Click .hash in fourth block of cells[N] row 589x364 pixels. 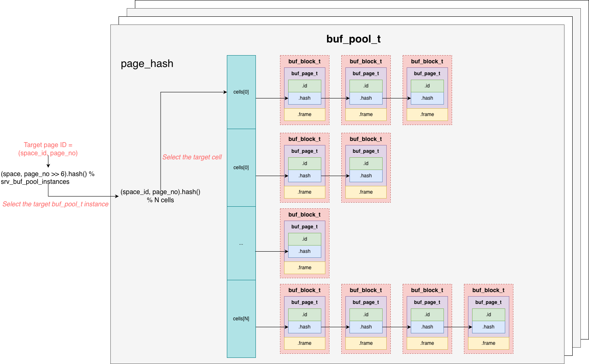point(488,327)
